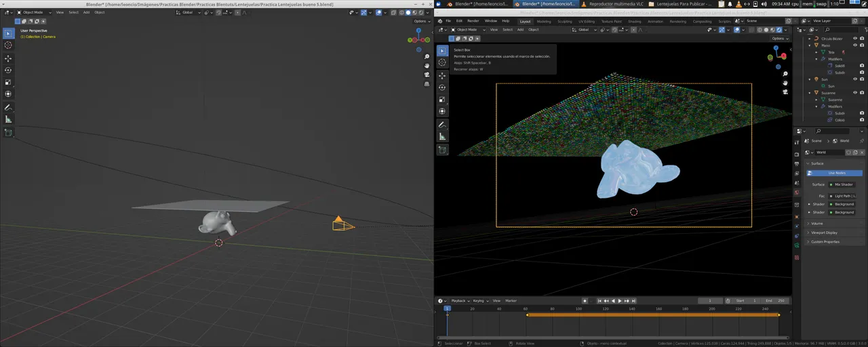Select the Move tool in right Blender viewport
The image size is (868, 347).
[442, 76]
